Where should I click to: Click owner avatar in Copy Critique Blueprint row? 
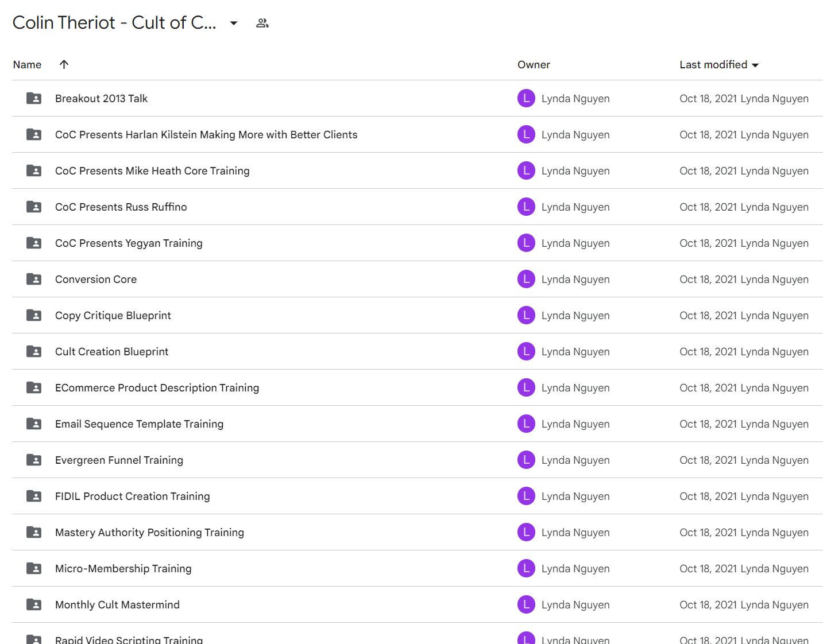[526, 315]
